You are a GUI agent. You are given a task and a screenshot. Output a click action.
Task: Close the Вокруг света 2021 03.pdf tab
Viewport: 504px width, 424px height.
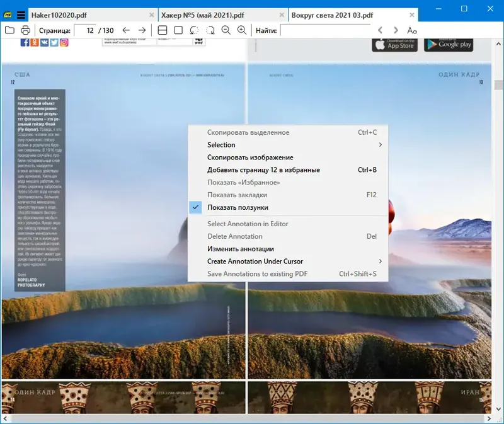point(412,14)
